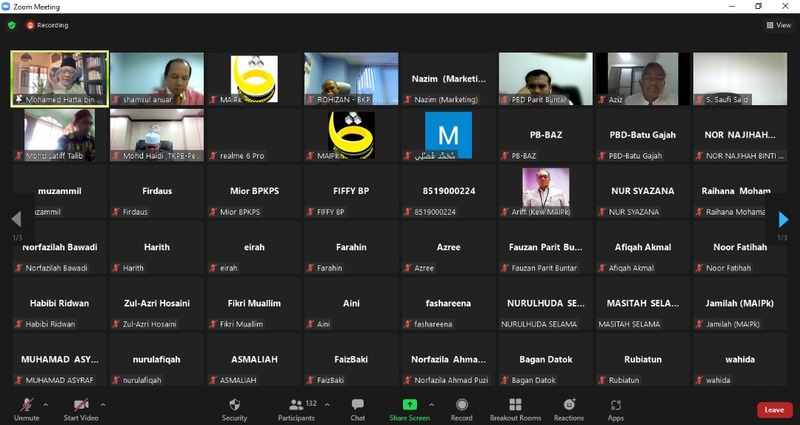Screen dimensions: 800x425
Task: Click muted mic icon beside Harith name
Action: [116, 268]
